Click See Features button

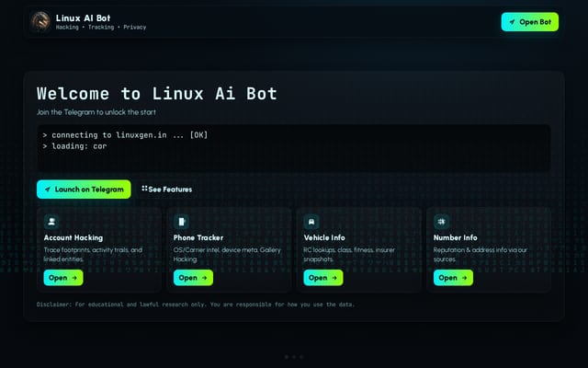[x=166, y=190]
